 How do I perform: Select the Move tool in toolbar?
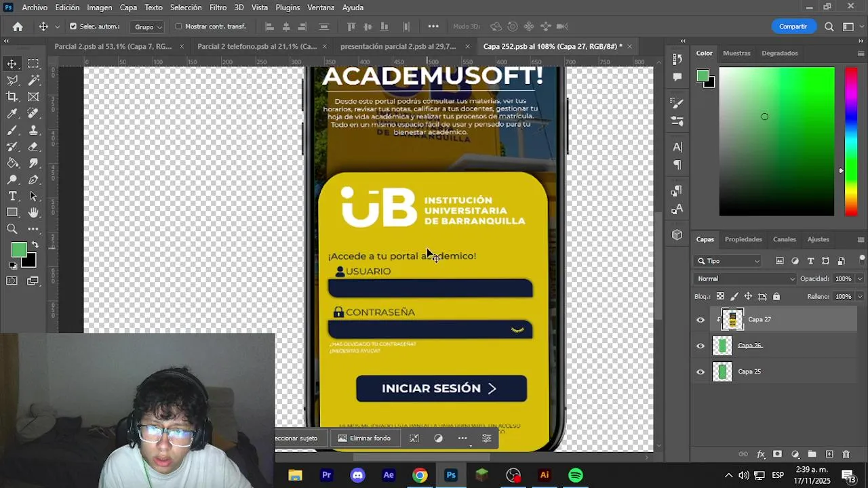pyautogui.click(x=12, y=64)
